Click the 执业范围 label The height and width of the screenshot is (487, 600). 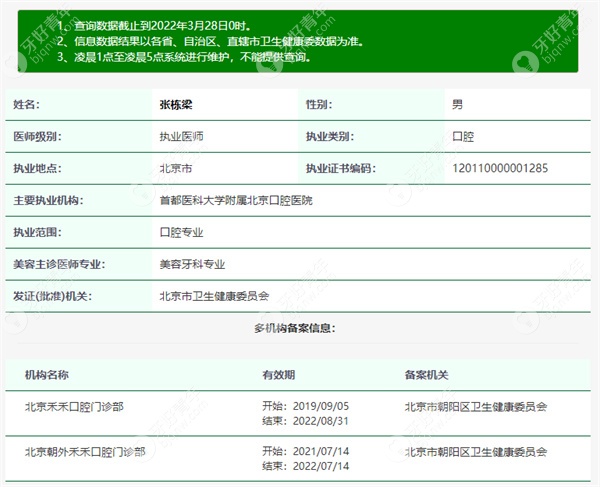(x=37, y=232)
